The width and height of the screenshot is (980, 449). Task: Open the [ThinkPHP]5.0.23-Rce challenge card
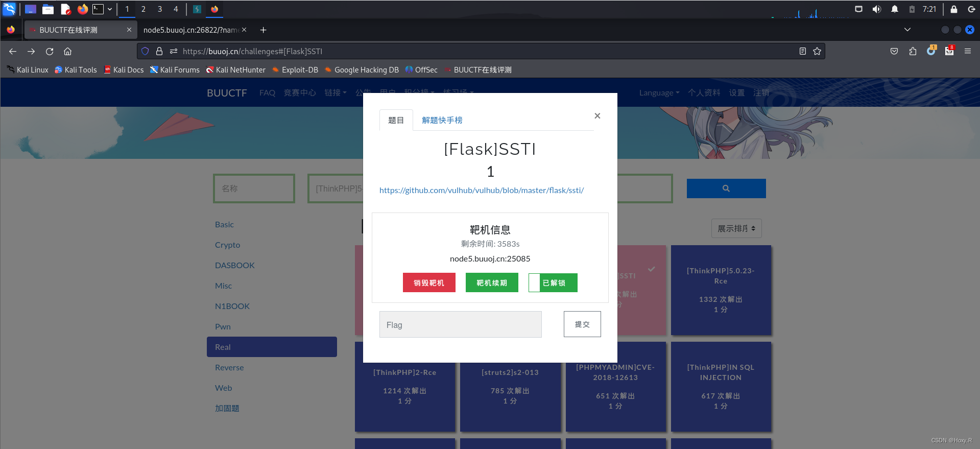coord(721,290)
